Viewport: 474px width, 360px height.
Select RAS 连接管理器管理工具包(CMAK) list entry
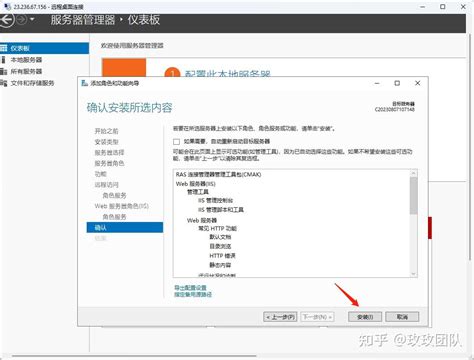click(218, 174)
